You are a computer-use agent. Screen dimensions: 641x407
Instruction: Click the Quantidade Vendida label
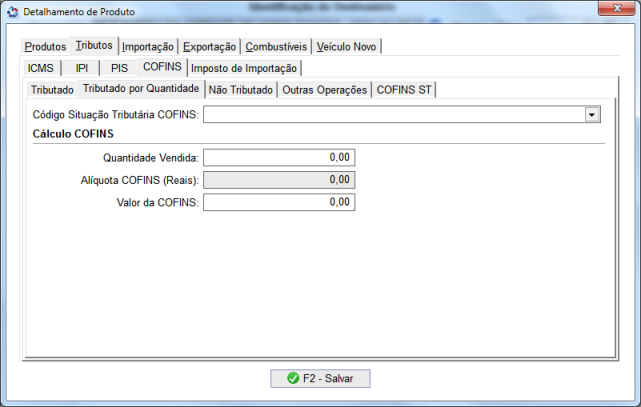pyautogui.click(x=150, y=158)
